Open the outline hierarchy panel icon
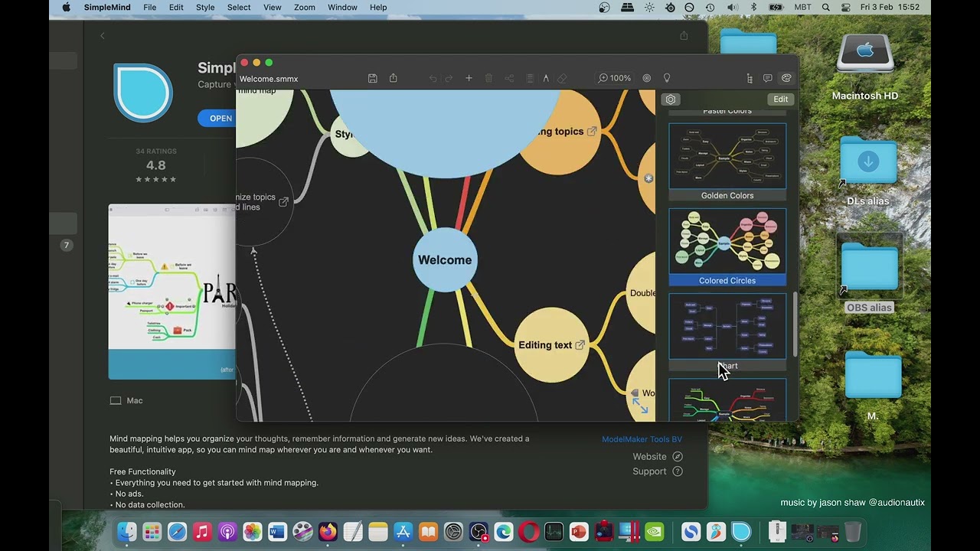 [750, 78]
